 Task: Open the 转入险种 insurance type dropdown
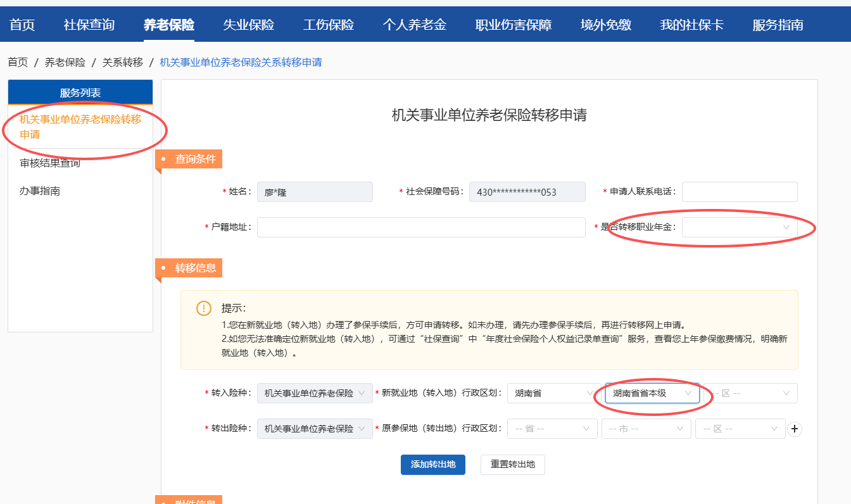pyautogui.click(x=314, y=393)
